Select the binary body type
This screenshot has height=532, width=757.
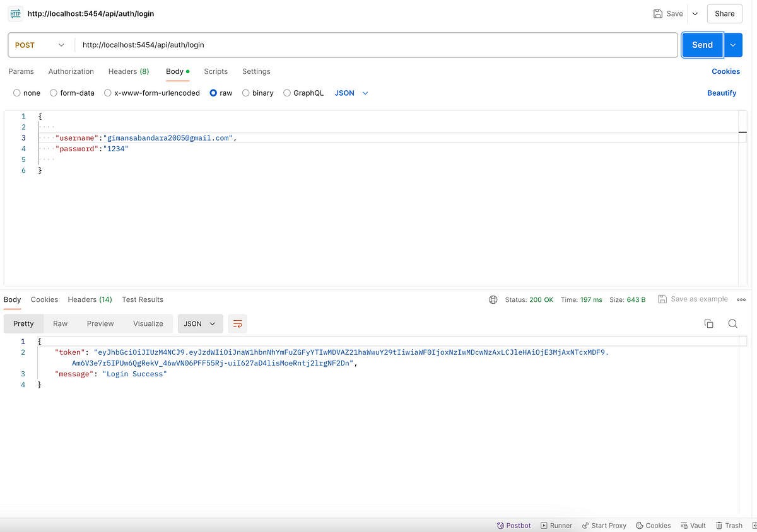[258, 93]
